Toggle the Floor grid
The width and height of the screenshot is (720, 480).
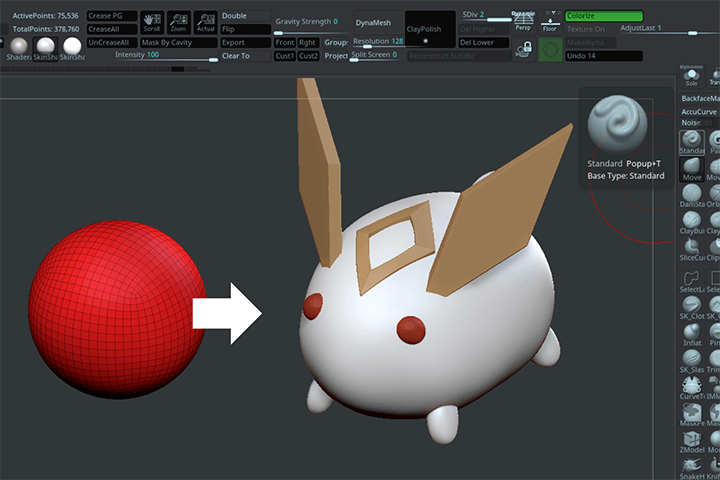[550, 22]
